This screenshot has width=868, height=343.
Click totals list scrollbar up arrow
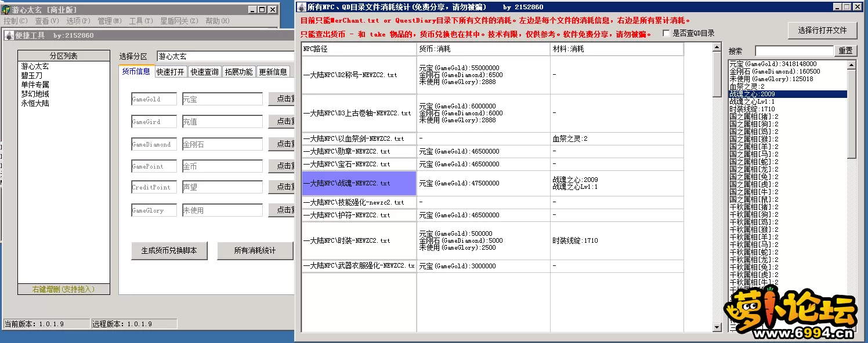852,65
